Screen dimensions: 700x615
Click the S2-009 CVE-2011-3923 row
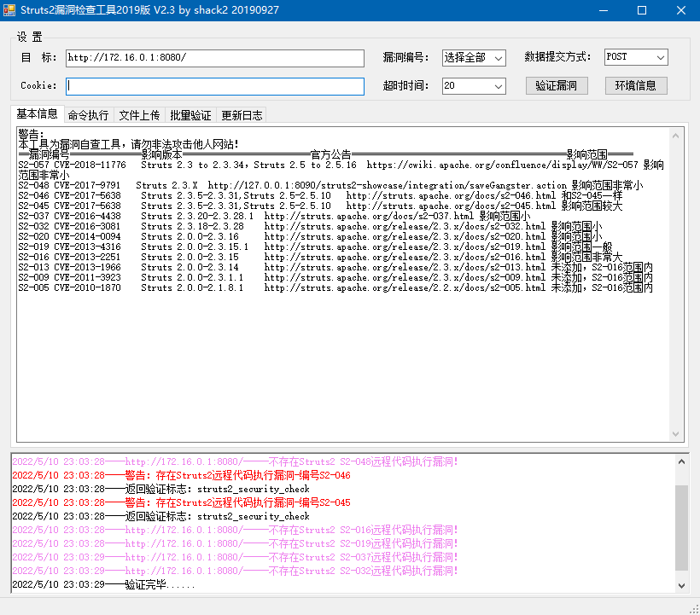click(x=335, y=278)
